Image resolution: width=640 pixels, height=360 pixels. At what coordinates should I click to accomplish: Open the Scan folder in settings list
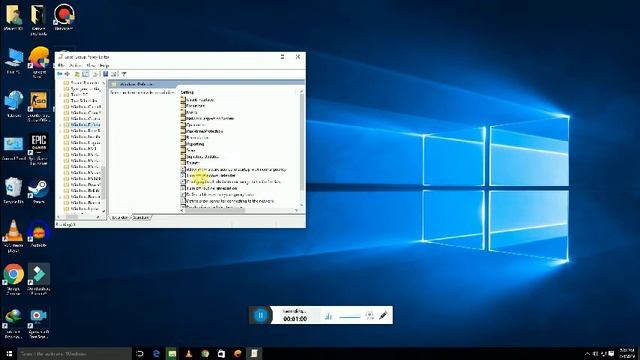pos(188,150)
